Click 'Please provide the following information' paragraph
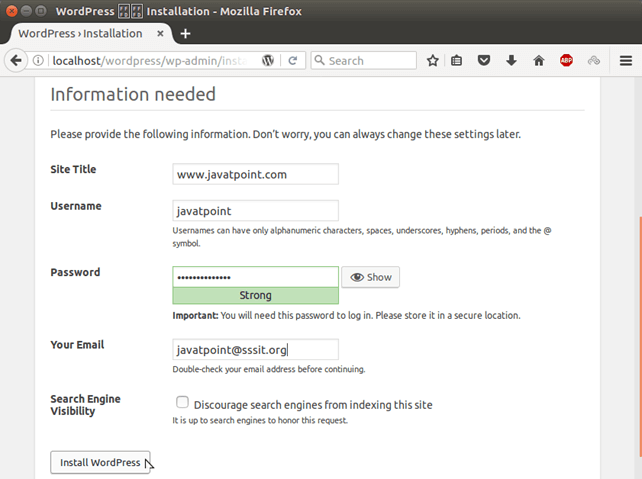Screen dimensions: 642x479 point(285,134)
